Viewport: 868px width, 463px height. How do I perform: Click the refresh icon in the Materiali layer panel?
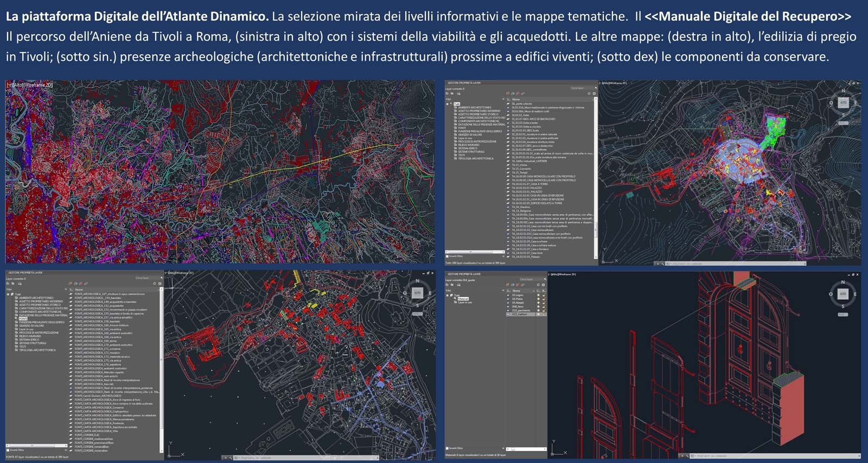538,285
